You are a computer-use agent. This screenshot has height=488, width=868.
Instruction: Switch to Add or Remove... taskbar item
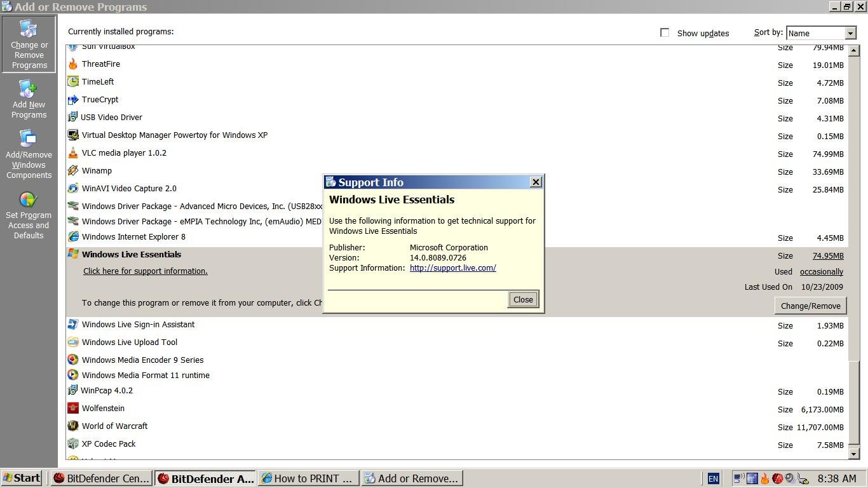click(x=412, y=478)
